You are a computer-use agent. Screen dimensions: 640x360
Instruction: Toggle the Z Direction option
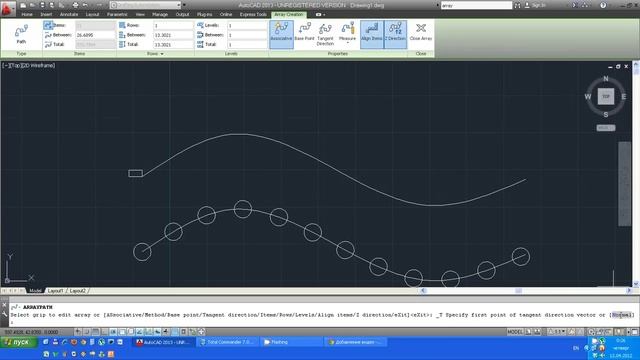click(395, 34)
